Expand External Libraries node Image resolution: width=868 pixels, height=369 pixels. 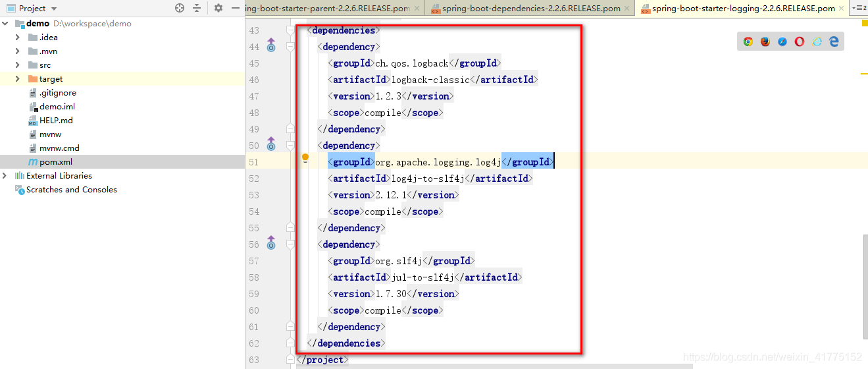(x=6, y=175)
